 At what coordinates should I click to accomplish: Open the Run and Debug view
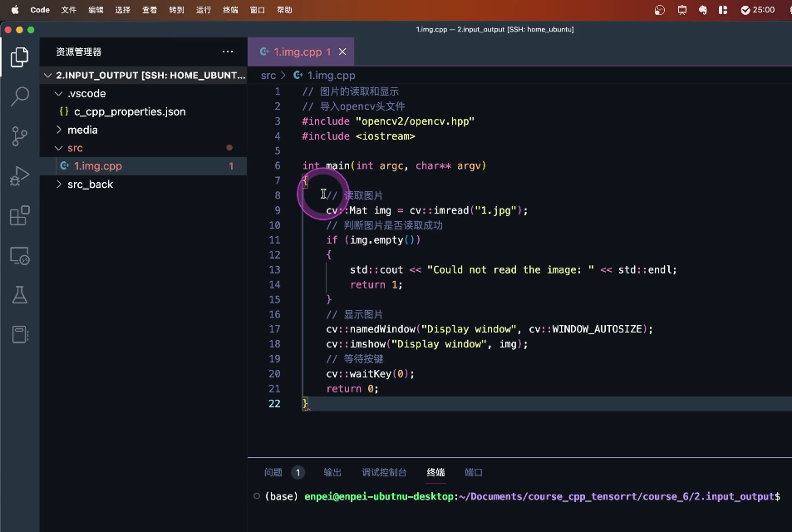click(19, 176)
